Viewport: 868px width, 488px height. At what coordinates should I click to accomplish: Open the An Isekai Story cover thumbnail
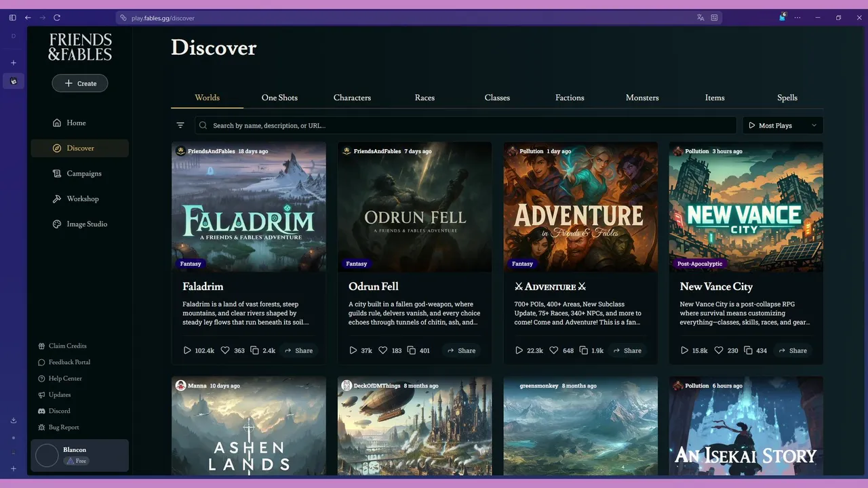(746, 426)
